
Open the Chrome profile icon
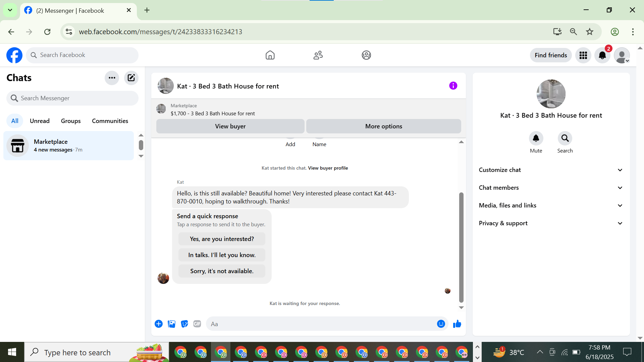click(615, 32)
